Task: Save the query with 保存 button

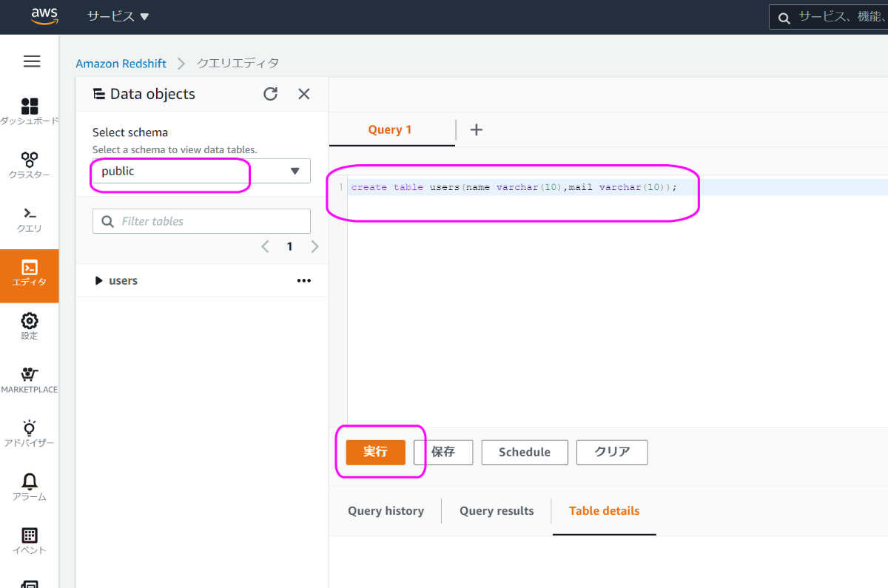Action: pos(443,452)
